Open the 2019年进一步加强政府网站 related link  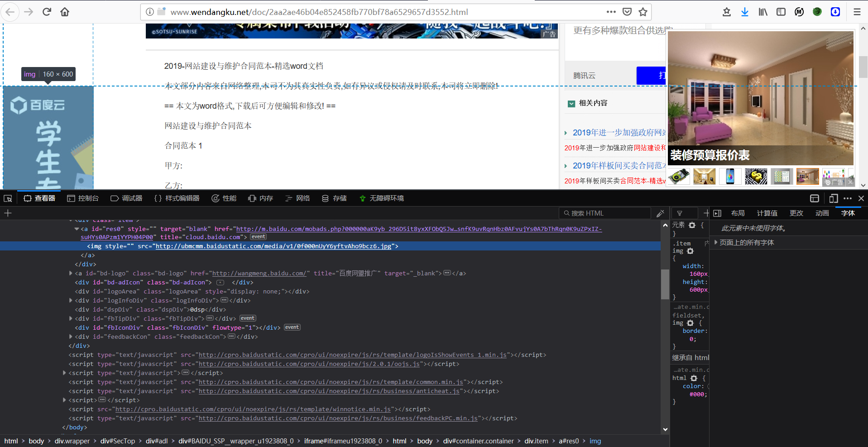coord(619,133)
